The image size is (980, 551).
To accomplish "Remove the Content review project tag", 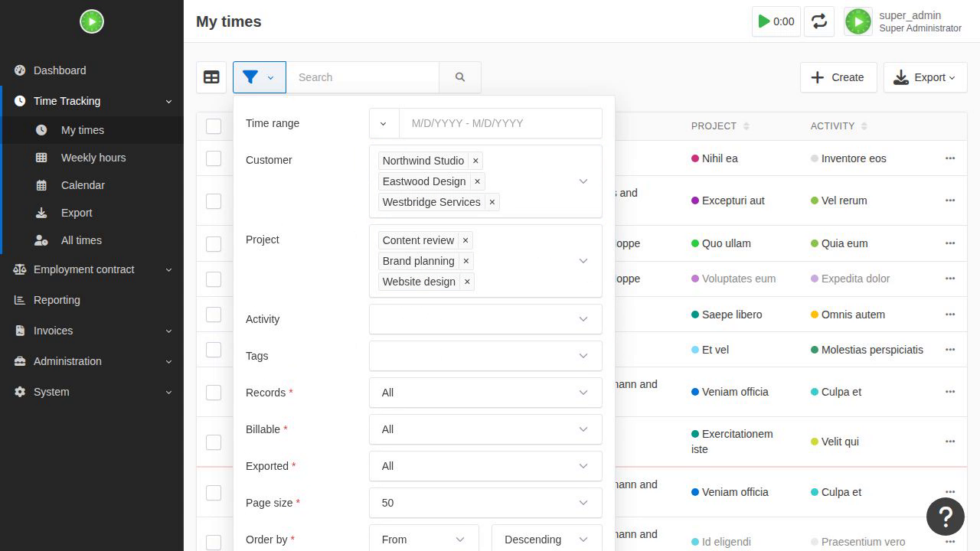I will (465, 240).
